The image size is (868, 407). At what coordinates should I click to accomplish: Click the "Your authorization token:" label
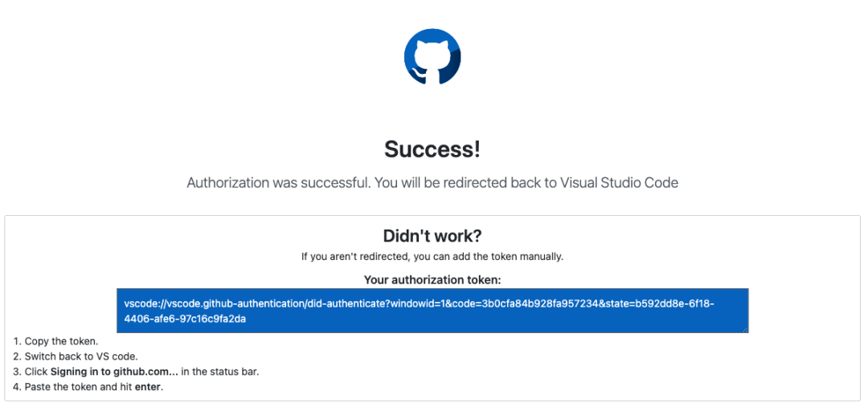pyautogui.click(x=432, y=280)
